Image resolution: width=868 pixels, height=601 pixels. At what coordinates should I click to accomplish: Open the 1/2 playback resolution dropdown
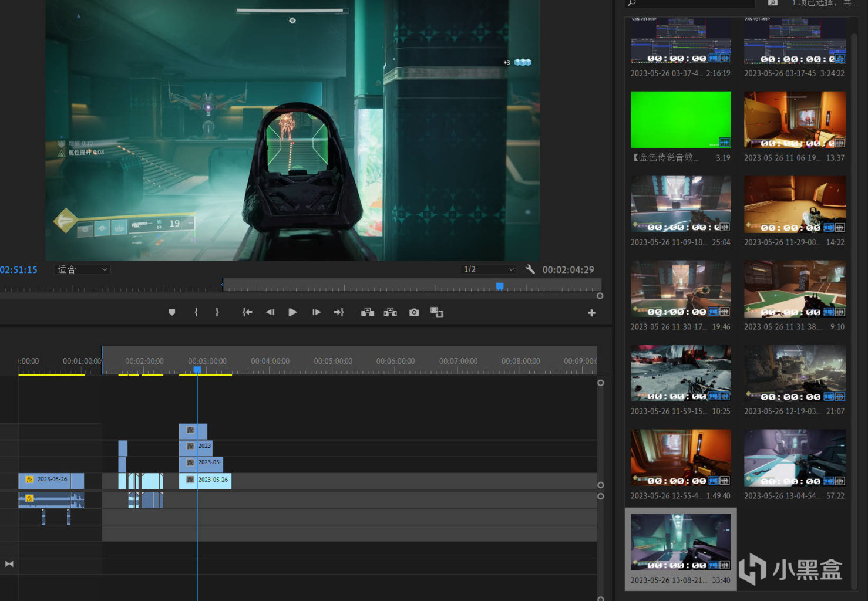[489, 269]
